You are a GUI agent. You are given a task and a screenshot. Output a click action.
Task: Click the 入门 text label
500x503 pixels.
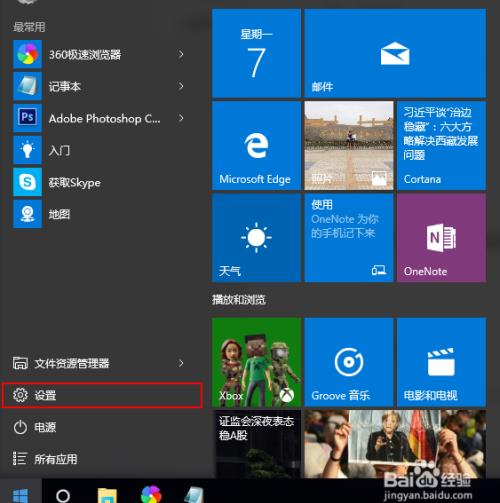point(59,150)
